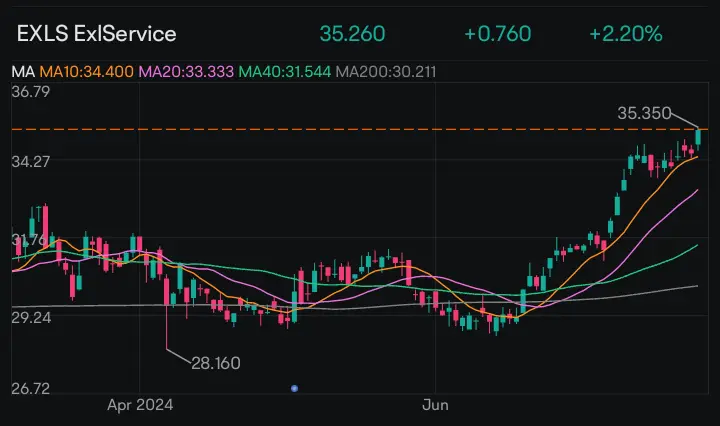The image size is (720, 426).
Task: Click the orange dashed current price line
Action: click(360, 129)
